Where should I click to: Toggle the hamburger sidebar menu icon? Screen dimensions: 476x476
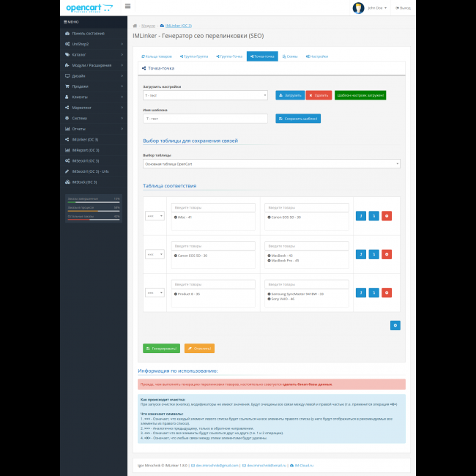click(128, 7)
